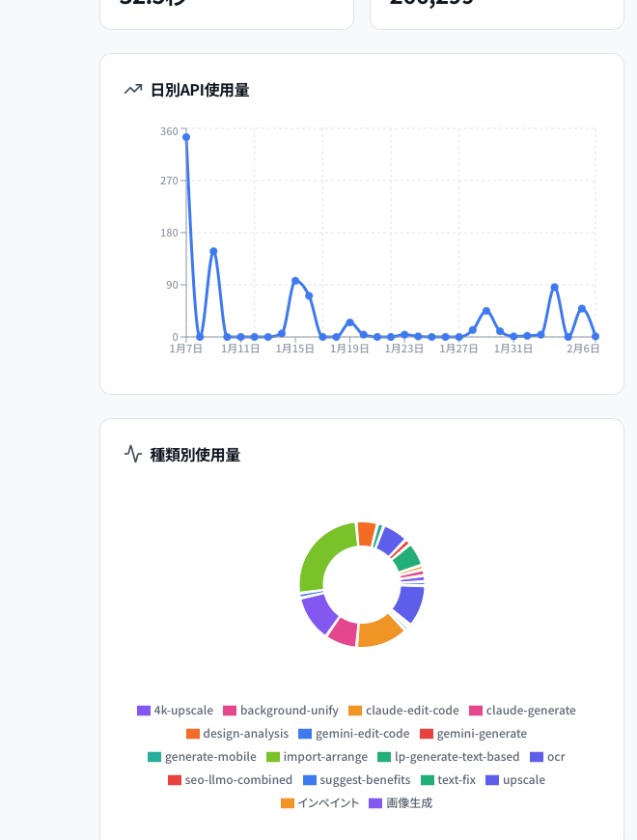Click the claude-edit-code orange legend square
Screen dimensions: 637x840
point(355,711)
